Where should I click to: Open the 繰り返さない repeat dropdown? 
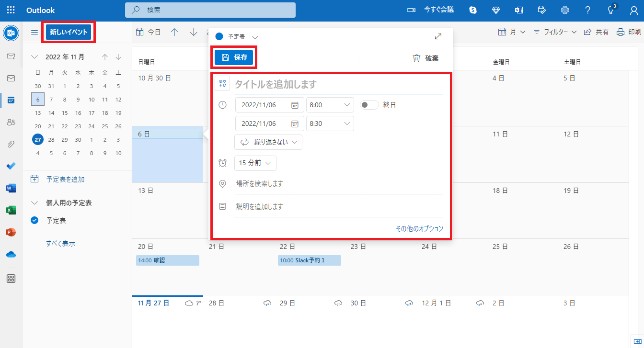268,142
